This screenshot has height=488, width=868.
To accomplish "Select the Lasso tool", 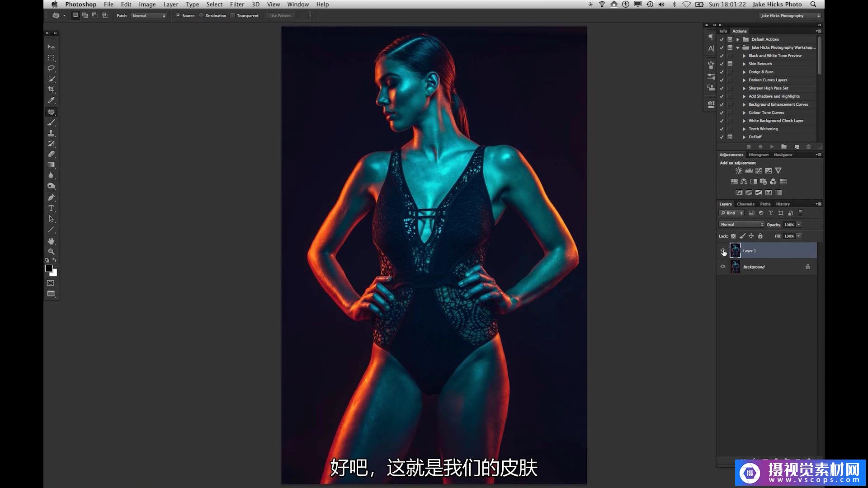I will (51, 68).
